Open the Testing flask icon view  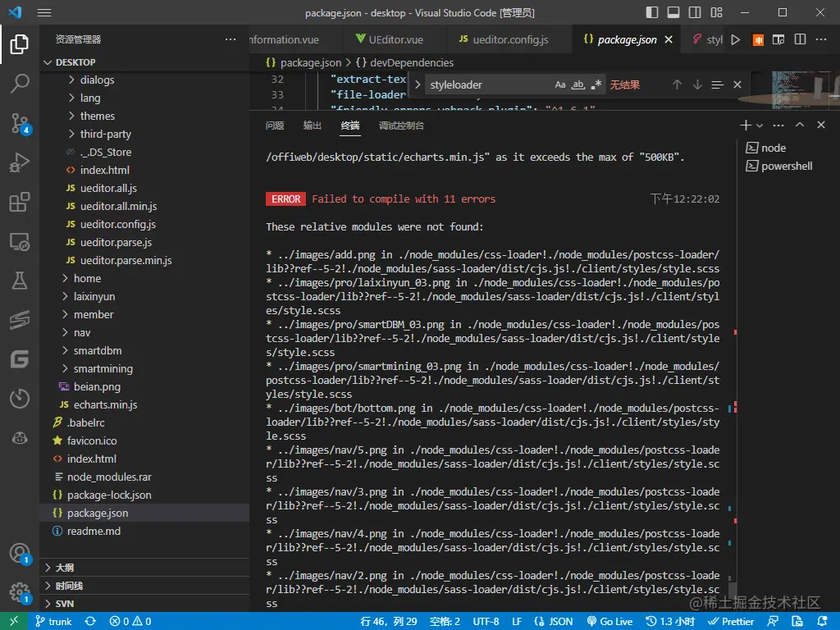20,281
